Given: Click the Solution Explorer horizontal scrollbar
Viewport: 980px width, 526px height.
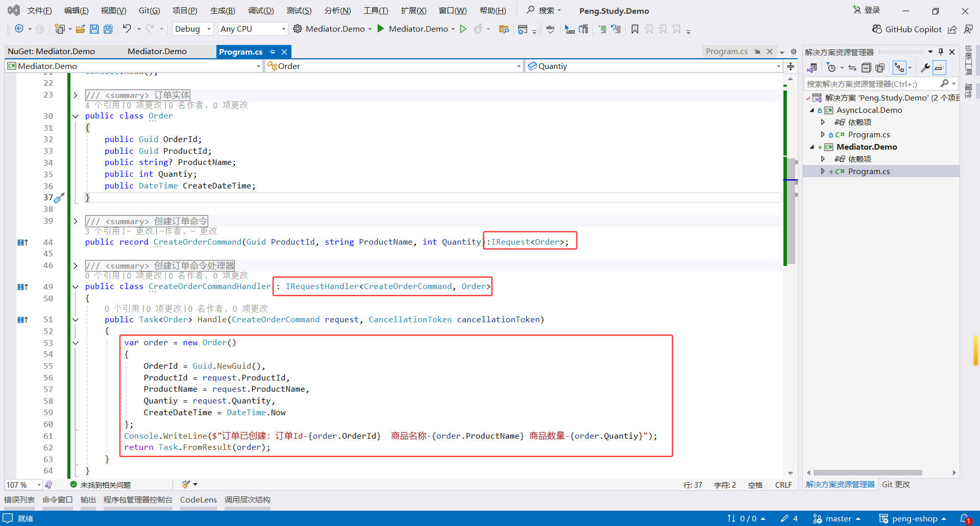Looking at the screenshot, I should click(x=867, y=472).
